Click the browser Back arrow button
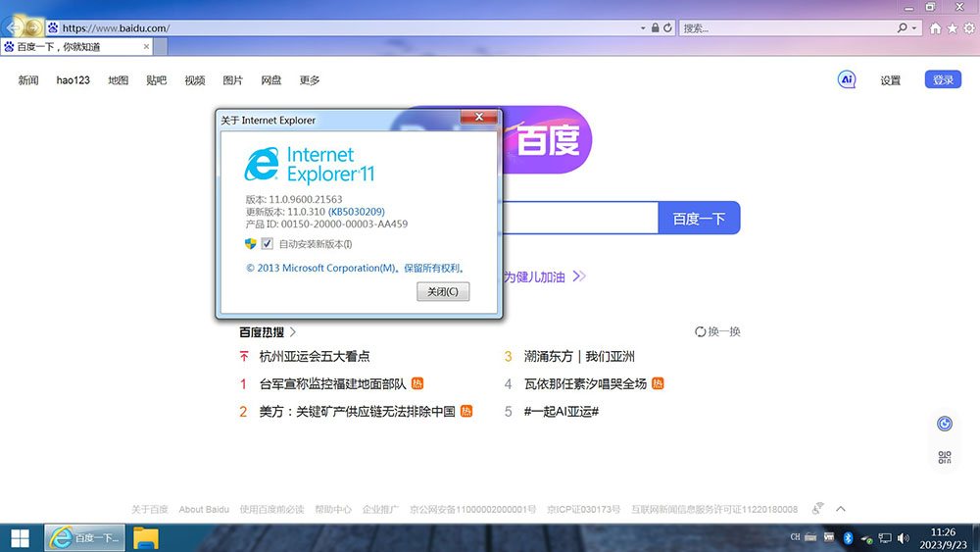 click(13, 27)
